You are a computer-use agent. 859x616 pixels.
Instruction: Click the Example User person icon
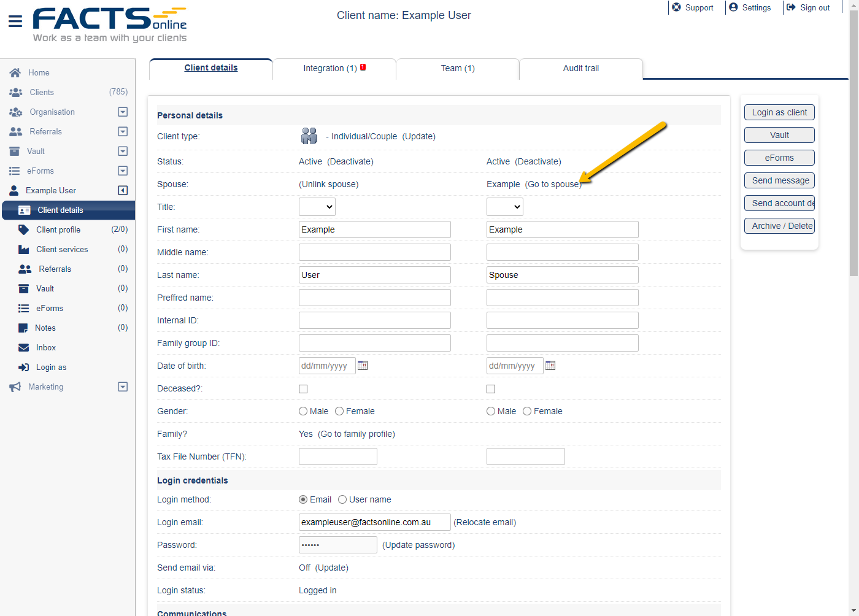(13, 190)
